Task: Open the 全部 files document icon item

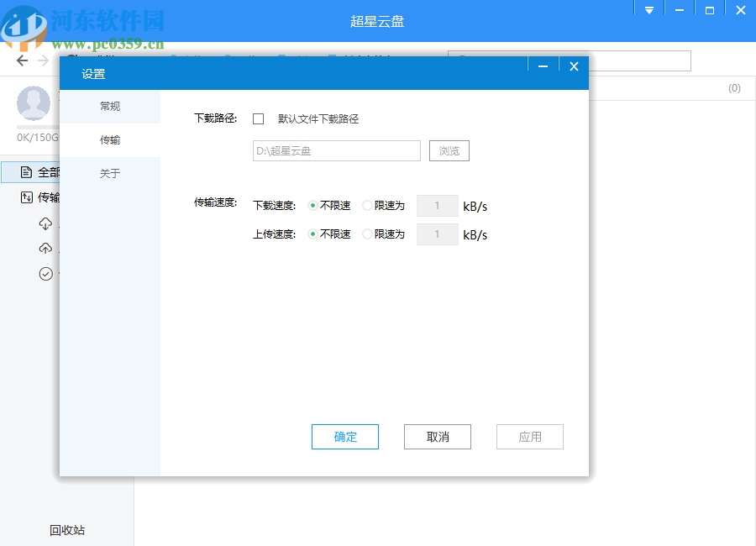Action: click(x=27, y=172)
